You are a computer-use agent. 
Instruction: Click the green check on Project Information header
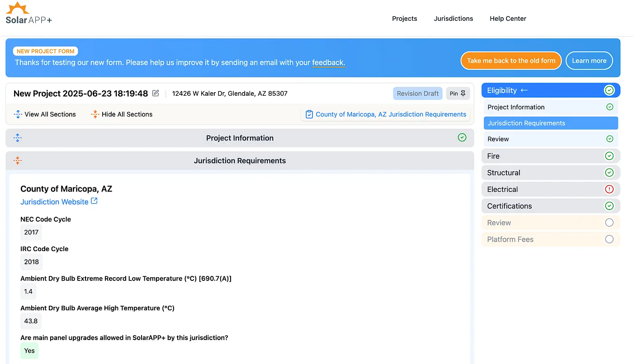pos(462,137)
